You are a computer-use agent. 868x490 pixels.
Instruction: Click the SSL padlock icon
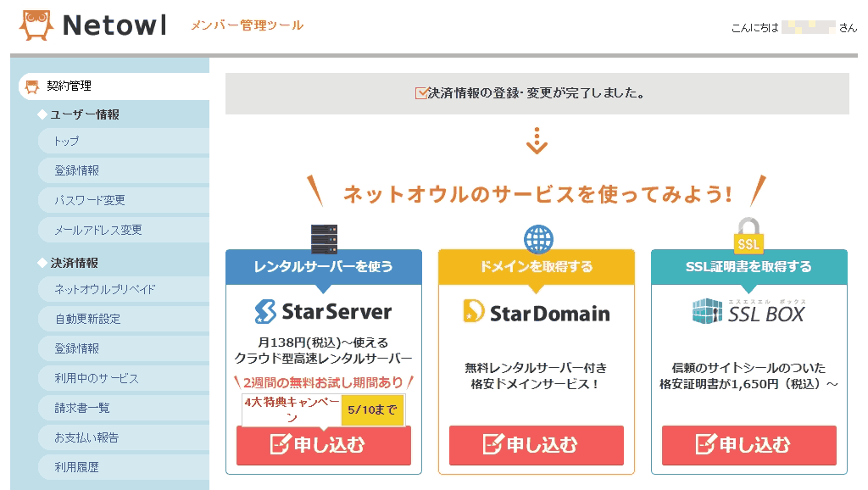pos(748,236)
